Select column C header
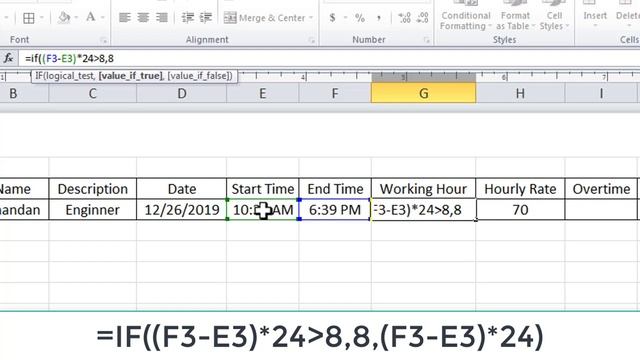 coord(93,93)
